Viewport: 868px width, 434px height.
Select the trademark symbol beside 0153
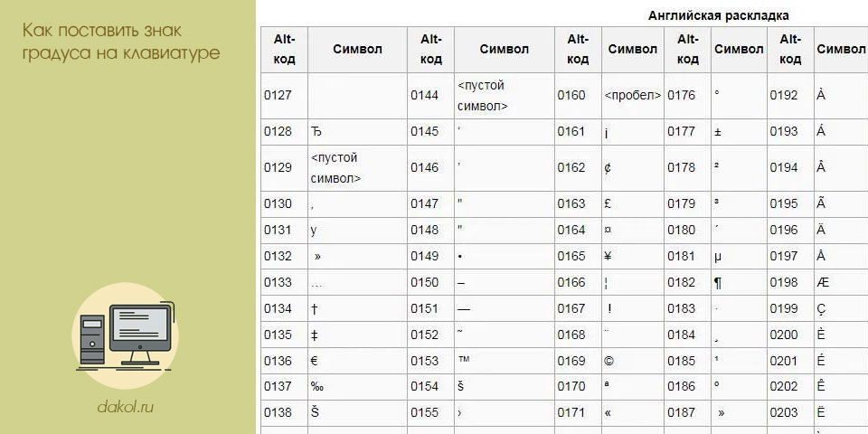click(464, 359)
